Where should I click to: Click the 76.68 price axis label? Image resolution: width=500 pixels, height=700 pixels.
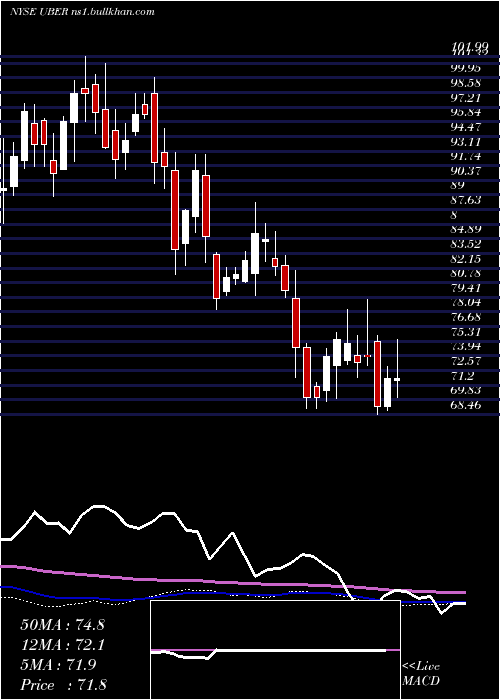(466, 317)
